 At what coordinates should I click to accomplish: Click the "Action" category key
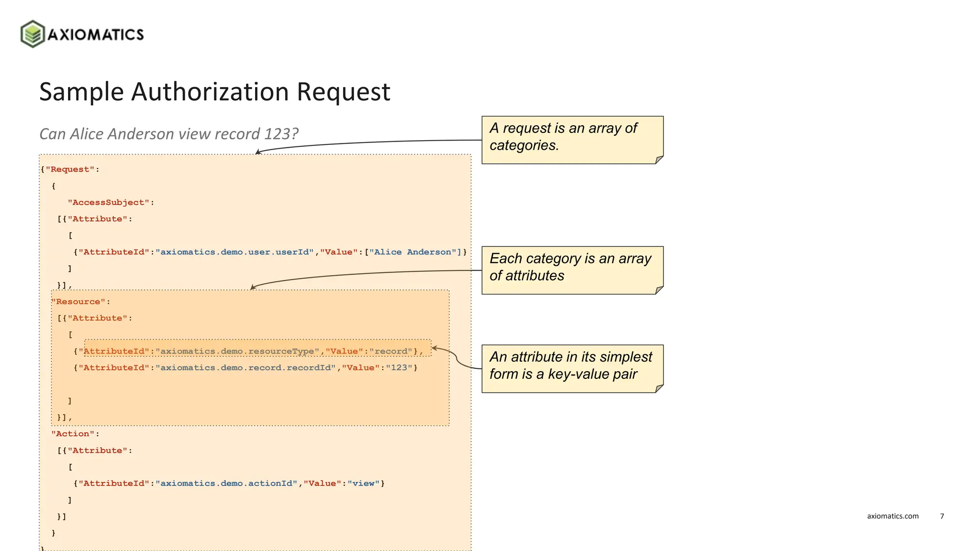(x=73, y=434)
